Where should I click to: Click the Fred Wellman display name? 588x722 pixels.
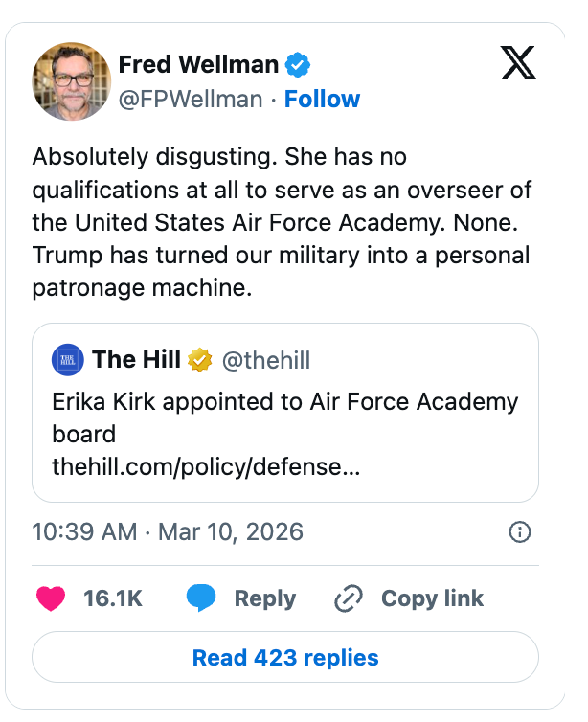click(x=198, y=66)
